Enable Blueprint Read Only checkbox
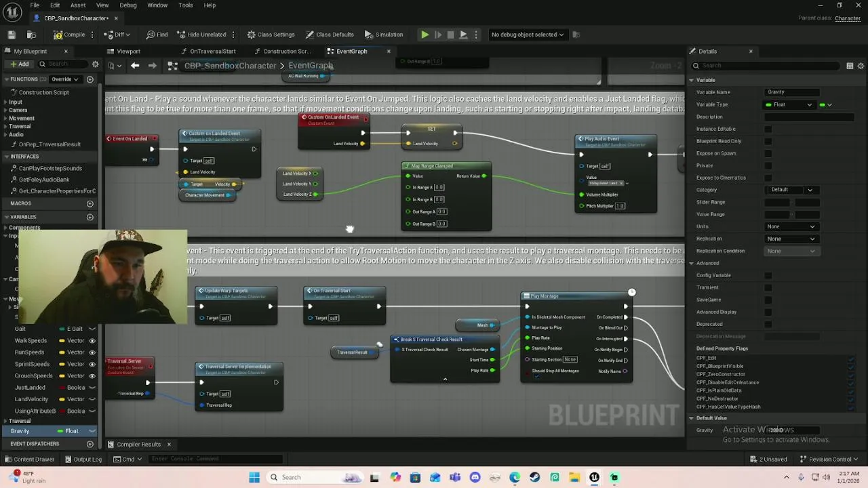868x488 pixels. 768,141
